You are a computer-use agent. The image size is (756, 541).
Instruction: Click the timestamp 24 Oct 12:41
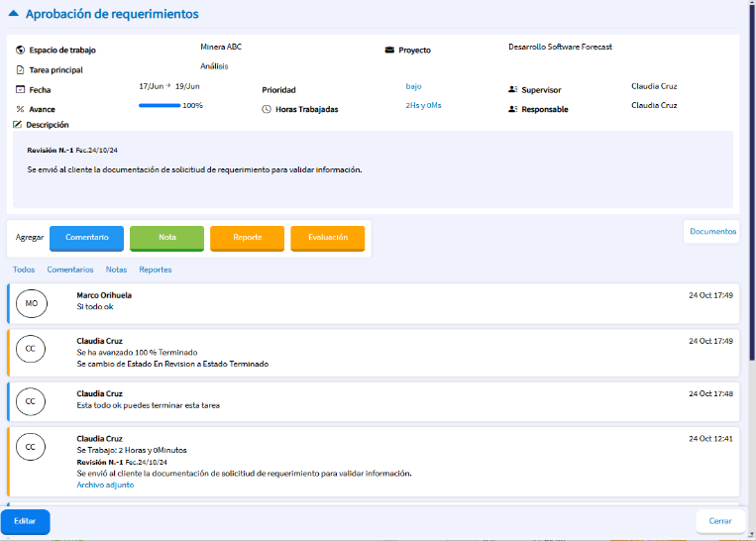[710, 439]
